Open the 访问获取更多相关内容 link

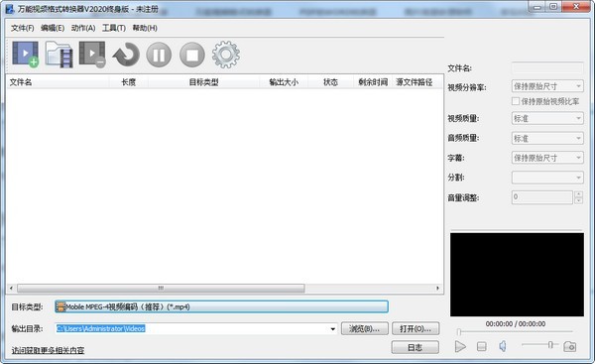point(48,350)
